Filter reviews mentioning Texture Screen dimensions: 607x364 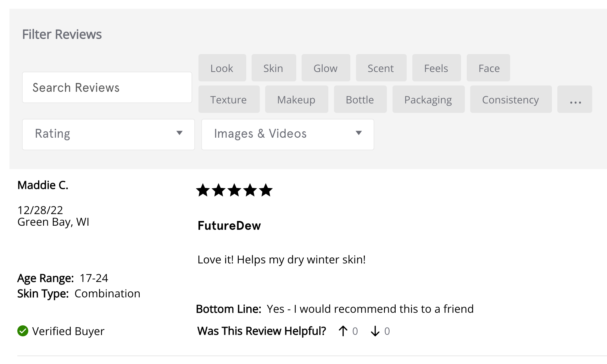click(x=229, y=99)
